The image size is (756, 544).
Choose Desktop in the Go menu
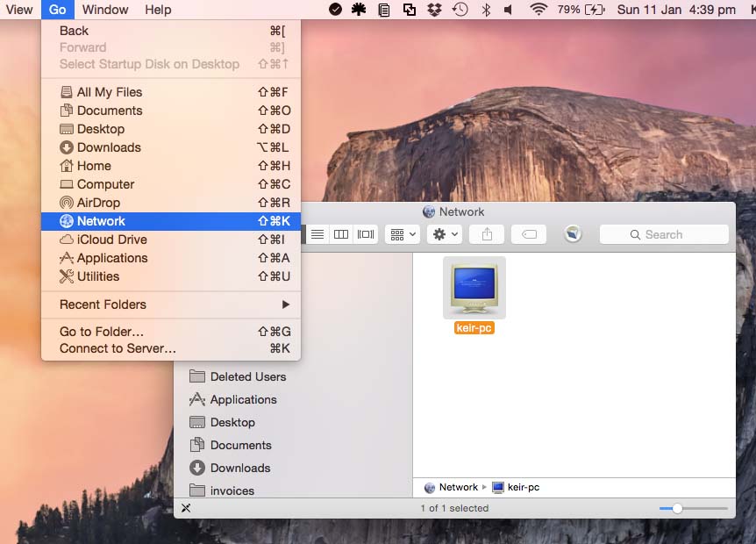tap(171, 129)
